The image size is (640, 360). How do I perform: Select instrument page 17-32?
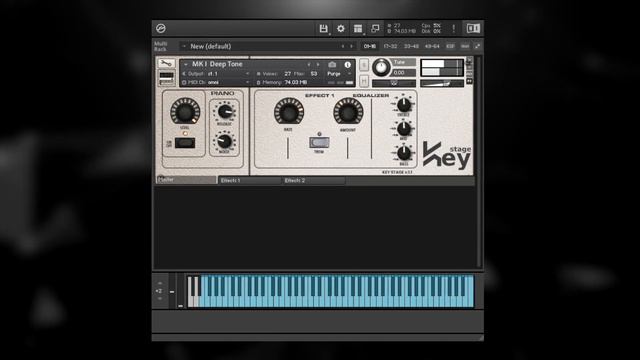tap(390, 47)
